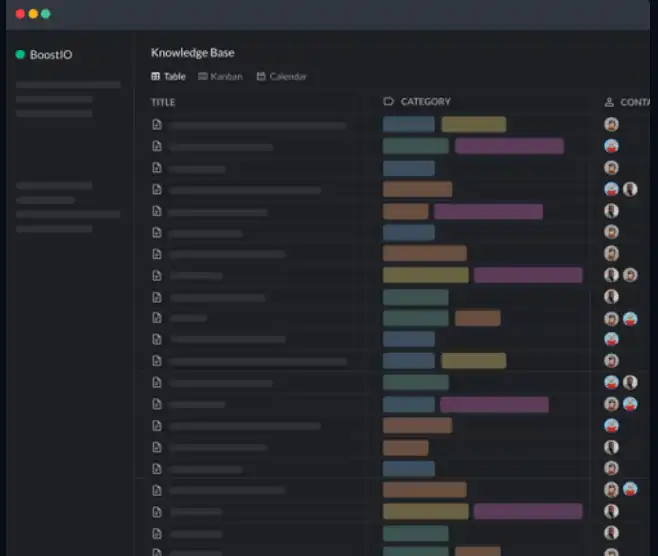
Task: Open the document icon in eighth row
Action: tap(157, 276)
